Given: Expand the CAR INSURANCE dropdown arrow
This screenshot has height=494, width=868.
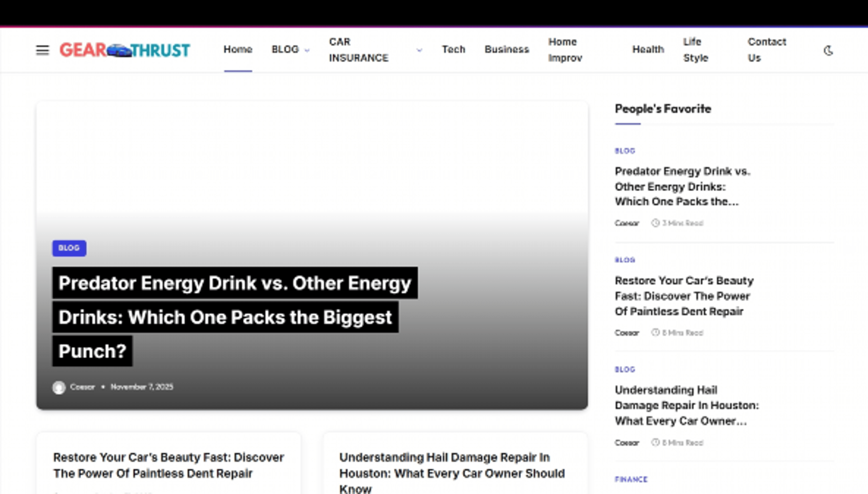Looking at the screenshot, I should point(419,50).
